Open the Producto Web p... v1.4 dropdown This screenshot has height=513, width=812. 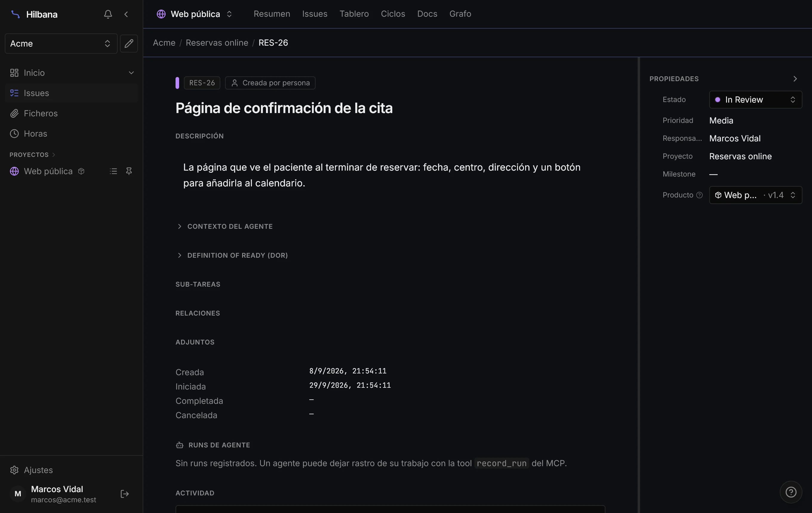(755, 195)
